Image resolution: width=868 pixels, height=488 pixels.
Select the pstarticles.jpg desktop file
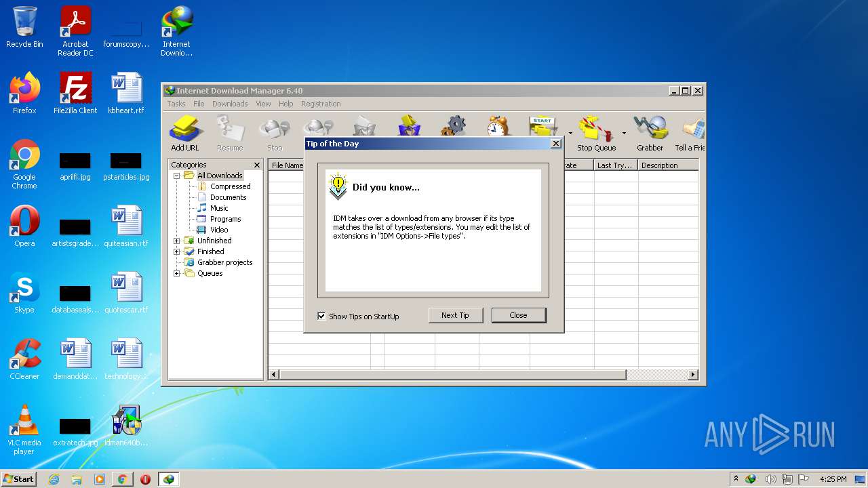click(126, 166)
